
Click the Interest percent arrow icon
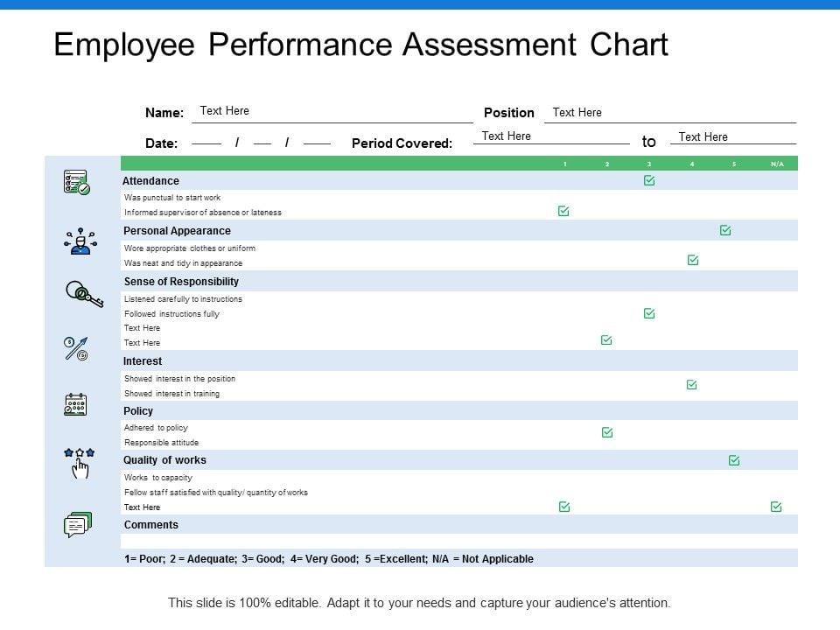tap(76, 348)
